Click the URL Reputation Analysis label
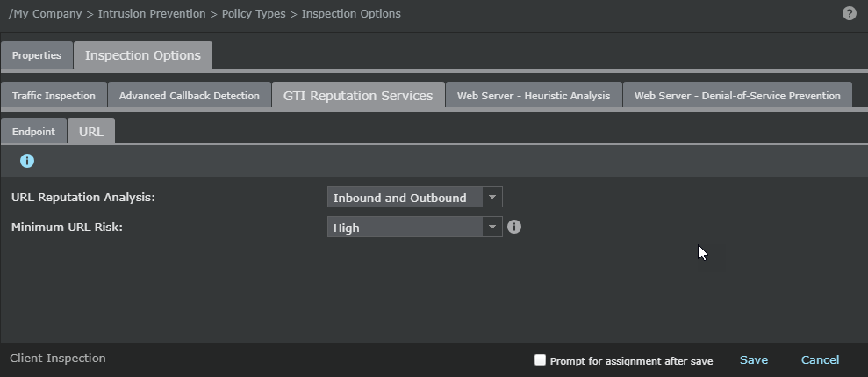868x377 pixels. pos(83,198)
